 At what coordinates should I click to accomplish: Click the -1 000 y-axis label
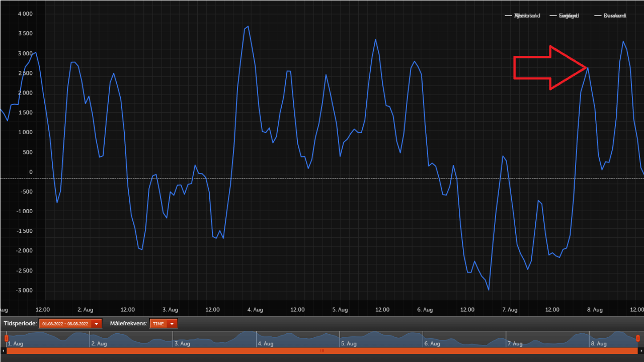[24, 211]
